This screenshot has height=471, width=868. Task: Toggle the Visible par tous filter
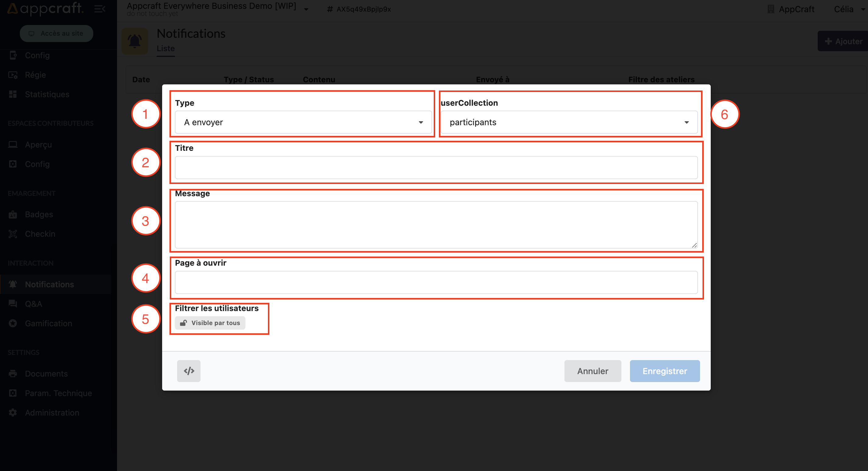[x=210, y=323]
